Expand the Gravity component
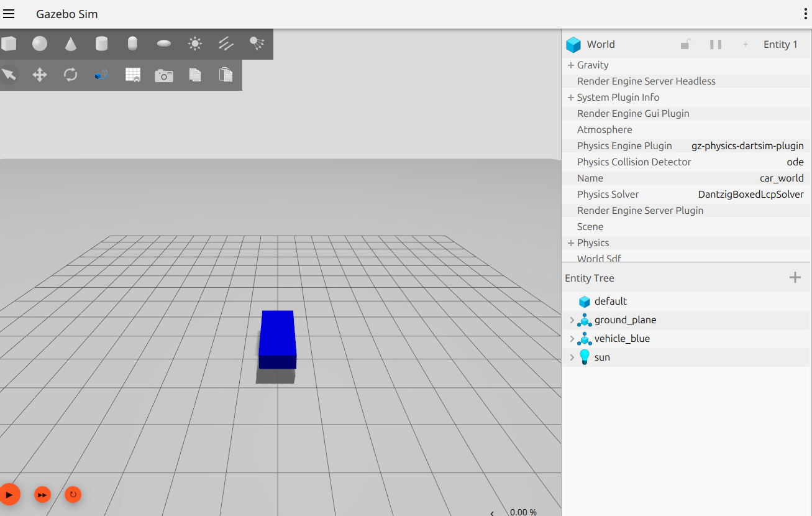The height and width of the screenshot is (516, 812). pyautogui.click(x=570, y=65)
